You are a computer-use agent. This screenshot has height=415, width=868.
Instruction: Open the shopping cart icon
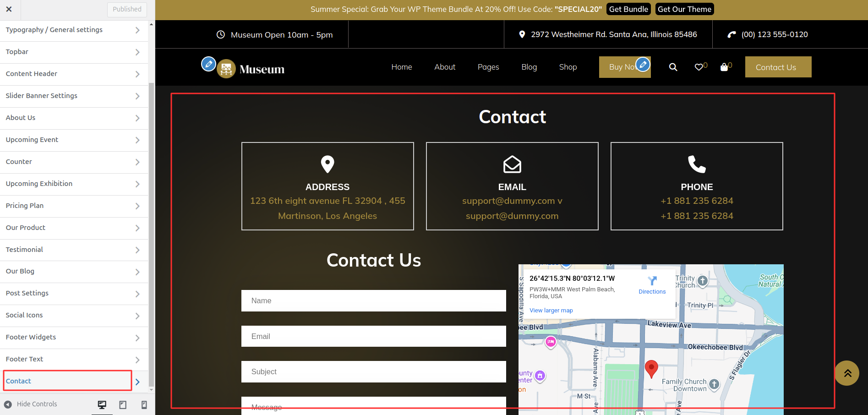click(x=724, y=67)
